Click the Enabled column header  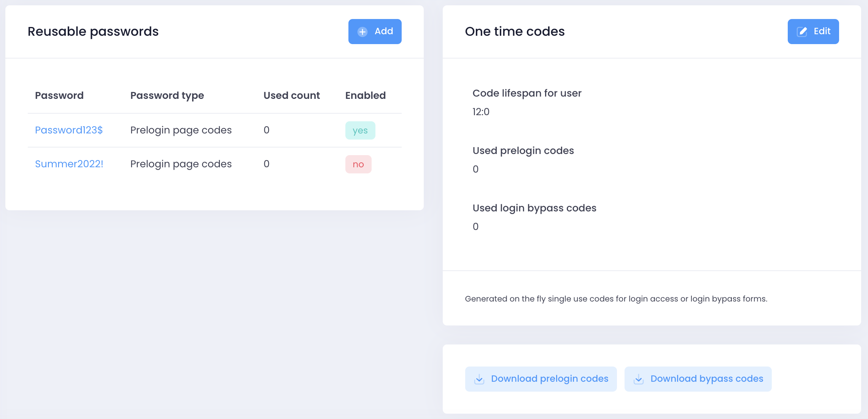[365, 95]
